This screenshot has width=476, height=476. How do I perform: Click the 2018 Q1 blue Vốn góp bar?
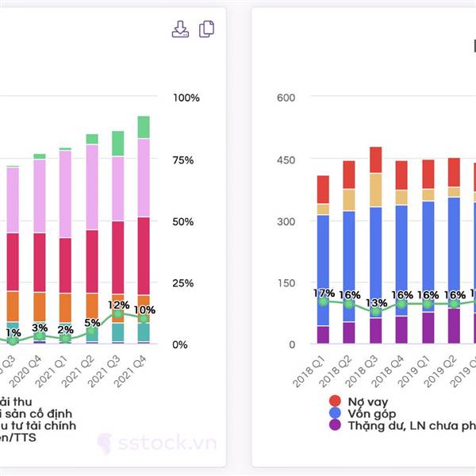324,271
